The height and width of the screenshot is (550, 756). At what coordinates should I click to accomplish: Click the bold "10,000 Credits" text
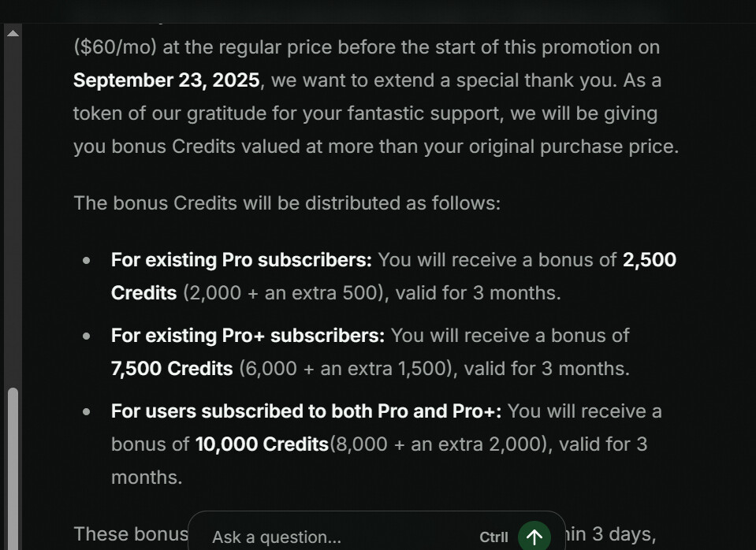pos(262,444)
